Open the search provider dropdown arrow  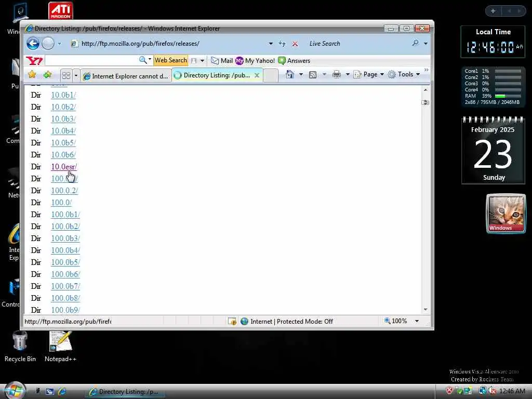(x=425, y=44)
